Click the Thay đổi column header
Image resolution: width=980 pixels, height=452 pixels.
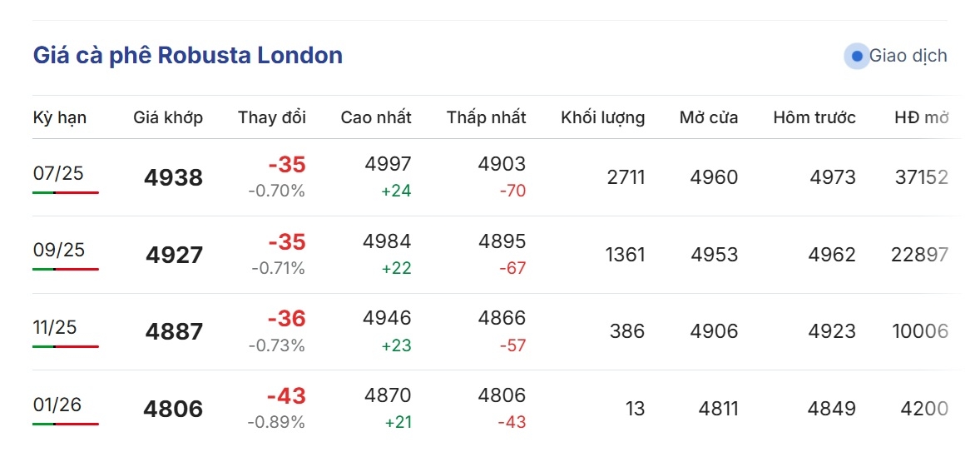click(272, 117)
